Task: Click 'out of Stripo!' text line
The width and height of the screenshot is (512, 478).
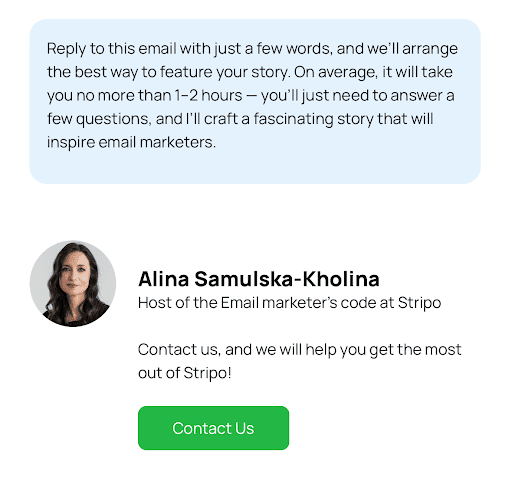Action: 185,373
